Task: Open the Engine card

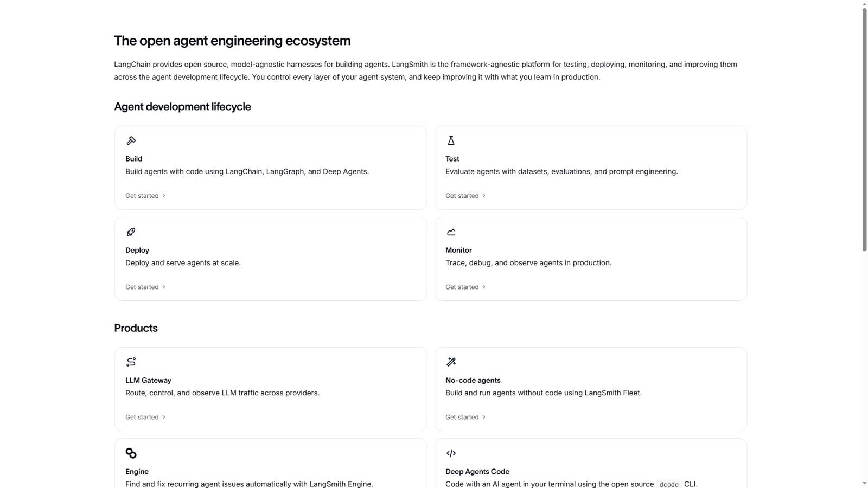Action: [271, 464]
